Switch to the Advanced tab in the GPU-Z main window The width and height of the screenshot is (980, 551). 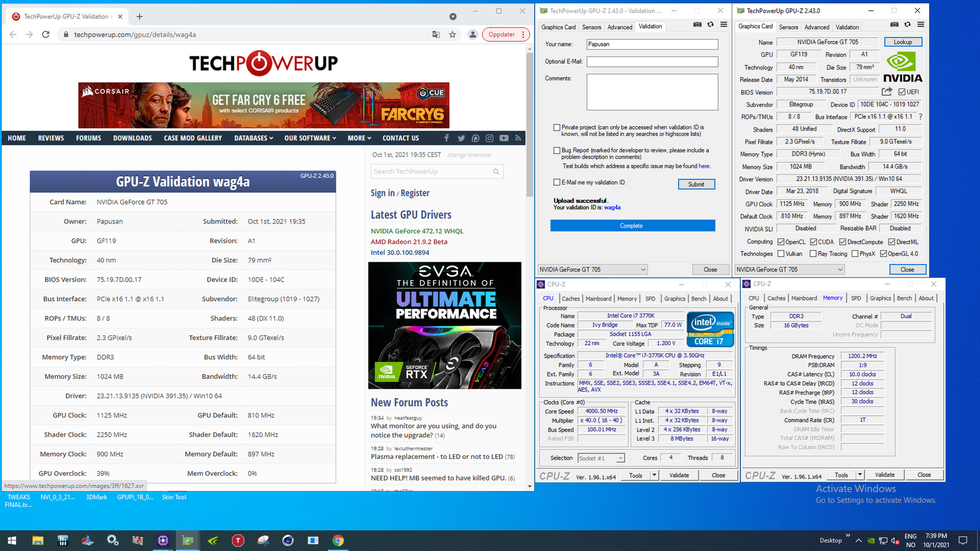coord(817,27)
